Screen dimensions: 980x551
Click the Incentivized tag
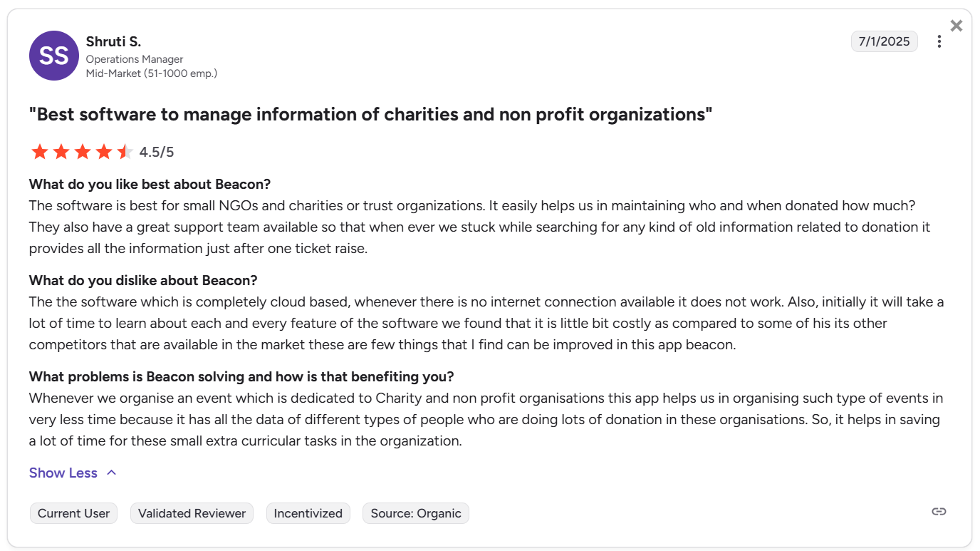[x=308, y=513]
